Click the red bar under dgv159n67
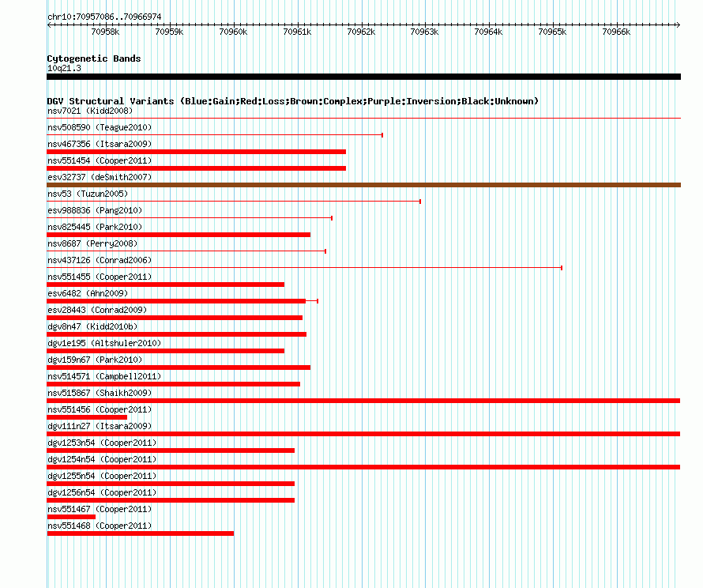 point(179,367)
